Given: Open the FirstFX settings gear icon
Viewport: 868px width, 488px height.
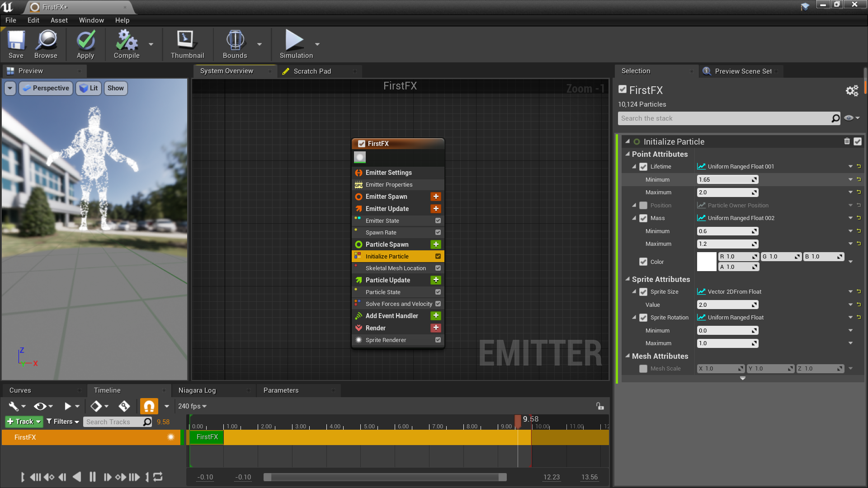Looking at the screenshot, I should tap(852, 91).
